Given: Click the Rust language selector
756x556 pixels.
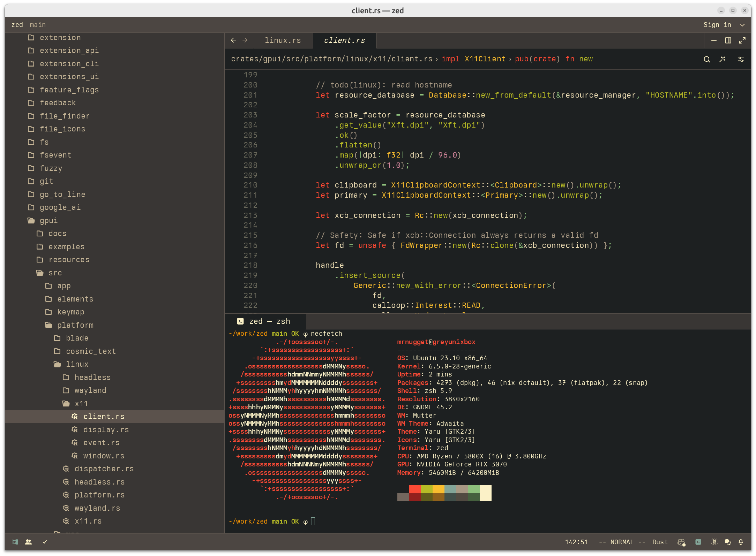Looking at the screenshot, I should point(660,542).
